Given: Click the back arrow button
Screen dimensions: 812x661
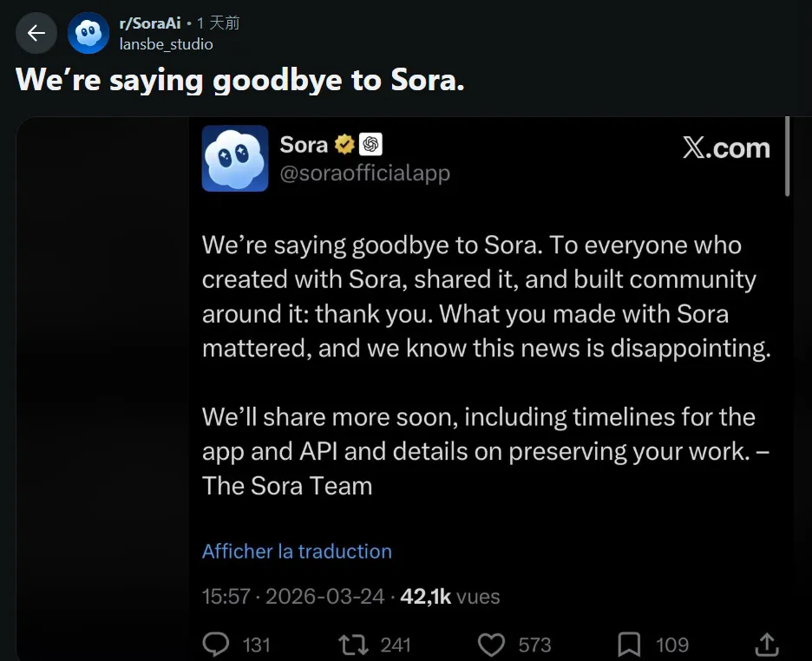Looking at the screenshot, I should [x=36, y=34].
